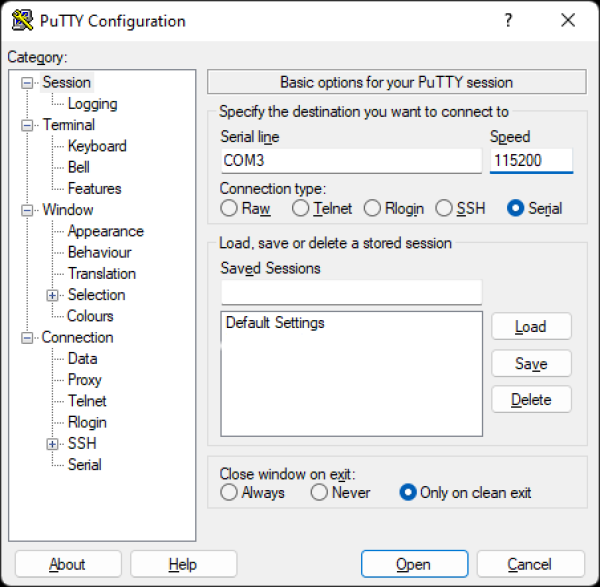Open the Colours settings page
Viewport: 600px width, 587px height.
[x=90, y=316]
